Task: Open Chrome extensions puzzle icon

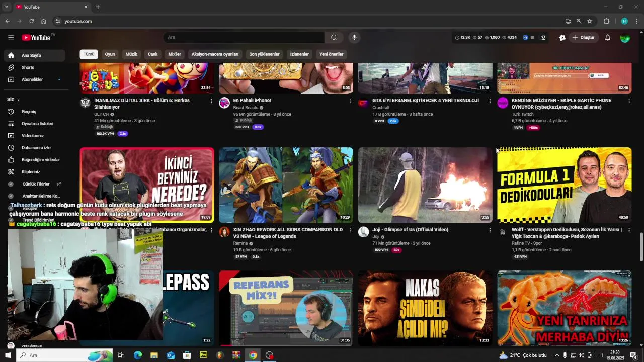Action: pos(607,21)
